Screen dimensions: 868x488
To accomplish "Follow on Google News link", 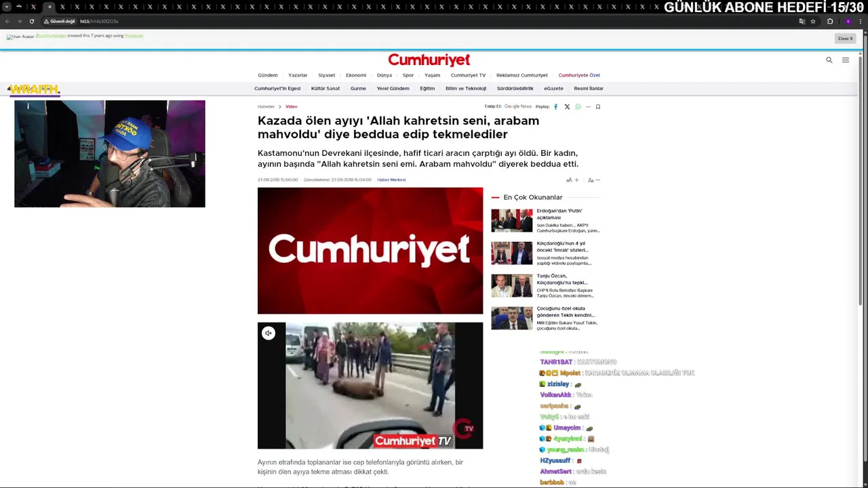I will point(517,106).
